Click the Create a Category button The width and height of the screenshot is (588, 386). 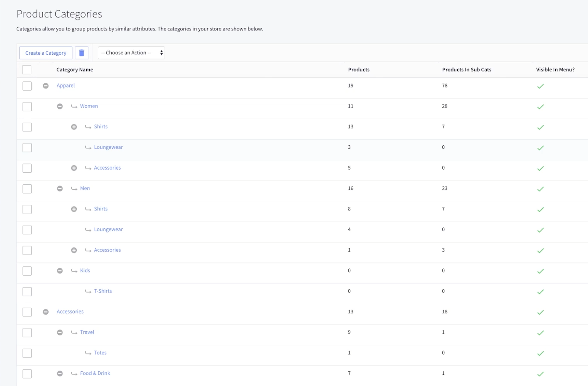click(x=46, y=53)
